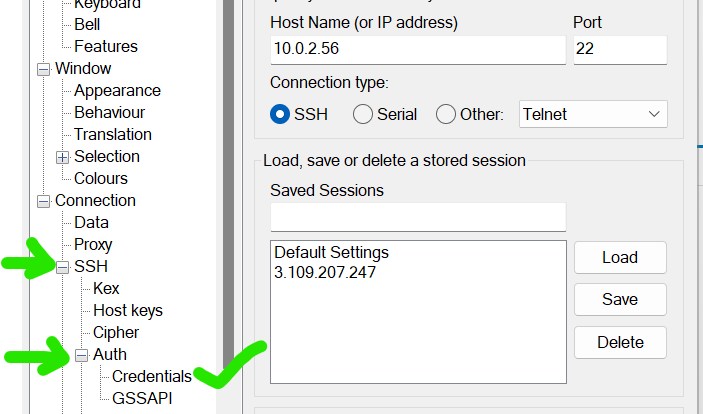Select the Other connection type
The height and width of the screenshot is (414, 703).
[446, 114]
